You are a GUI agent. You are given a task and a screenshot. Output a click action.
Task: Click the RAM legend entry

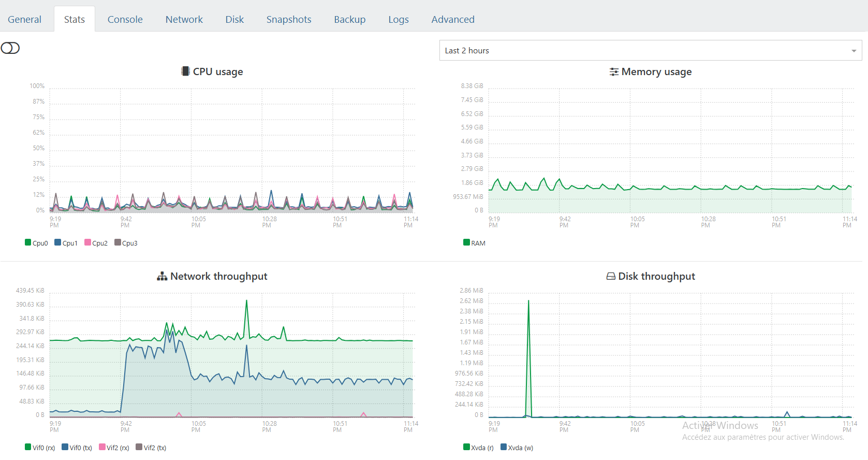pyautogui.click(x=475, y=243)
